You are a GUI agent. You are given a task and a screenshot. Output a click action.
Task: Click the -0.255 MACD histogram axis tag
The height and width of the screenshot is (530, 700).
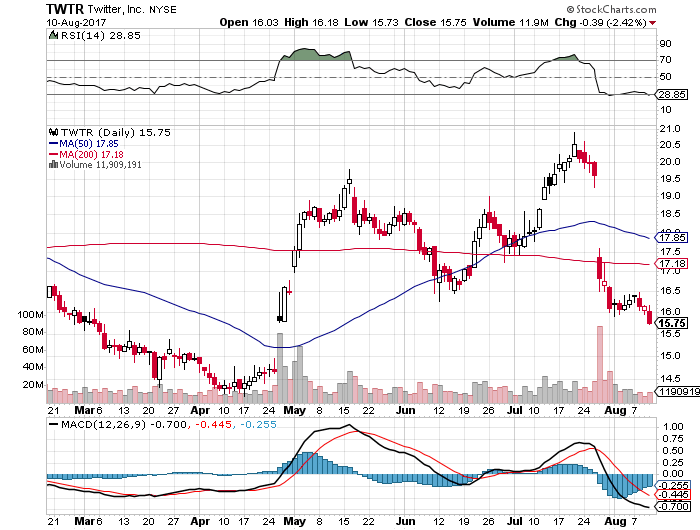point(672,485)
